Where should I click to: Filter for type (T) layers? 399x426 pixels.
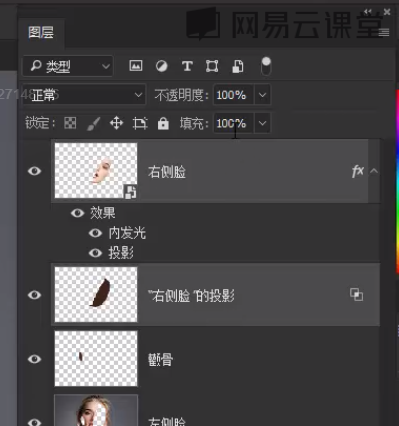pyautogui.click(x=187, y=66)
